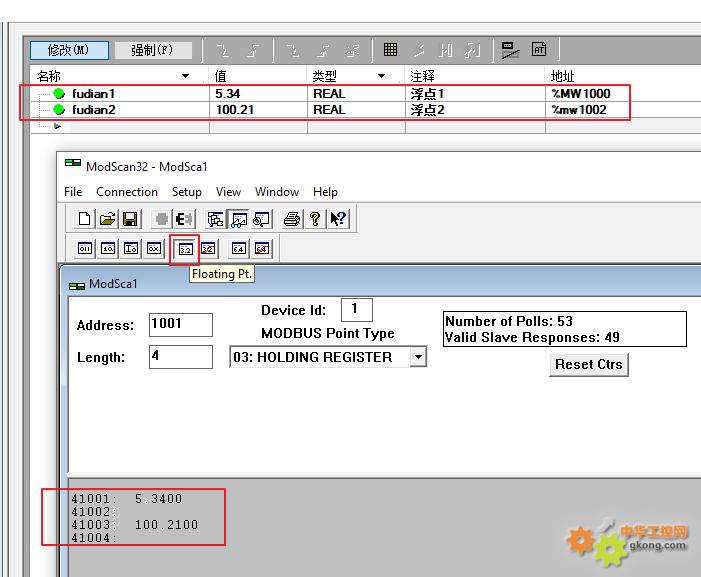701x577 pixels.
Task: Select the Show Data view icon with glasses
Action: pyautogui.click(x=239, y=219)
